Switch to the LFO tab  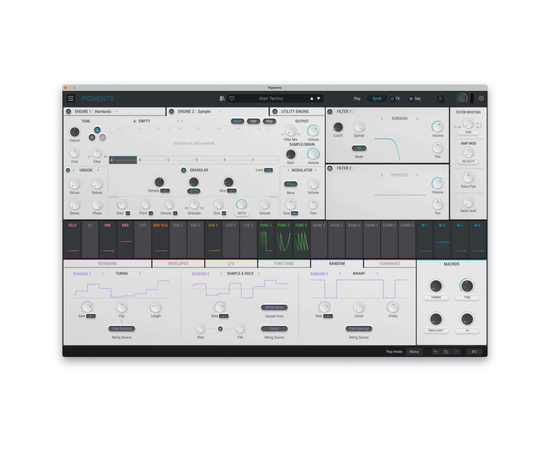231,263
